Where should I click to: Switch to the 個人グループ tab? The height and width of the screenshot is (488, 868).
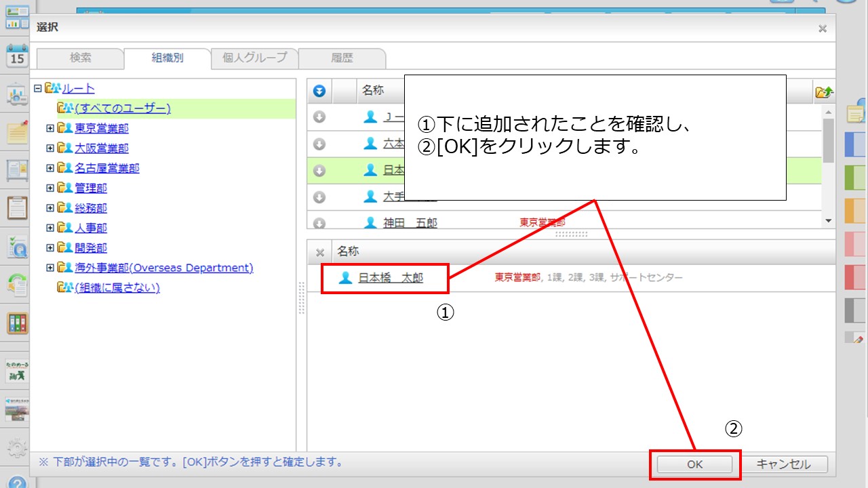[255, 58]
